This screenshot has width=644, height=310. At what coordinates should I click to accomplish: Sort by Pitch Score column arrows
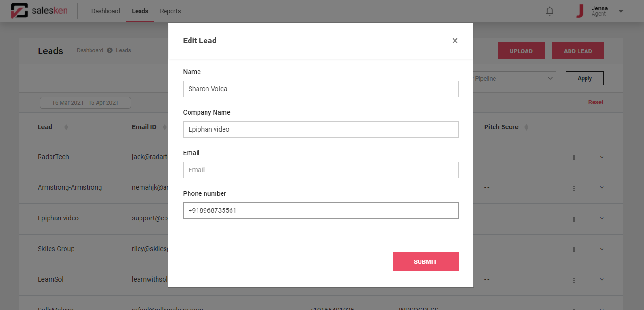click(526, 127)
